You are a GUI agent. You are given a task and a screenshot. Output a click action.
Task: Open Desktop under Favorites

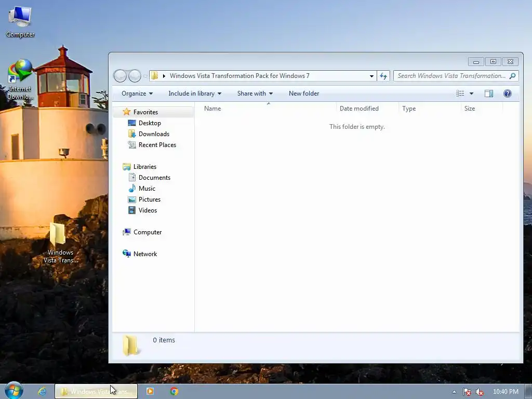pyautogui.click(x=150, y=123)
